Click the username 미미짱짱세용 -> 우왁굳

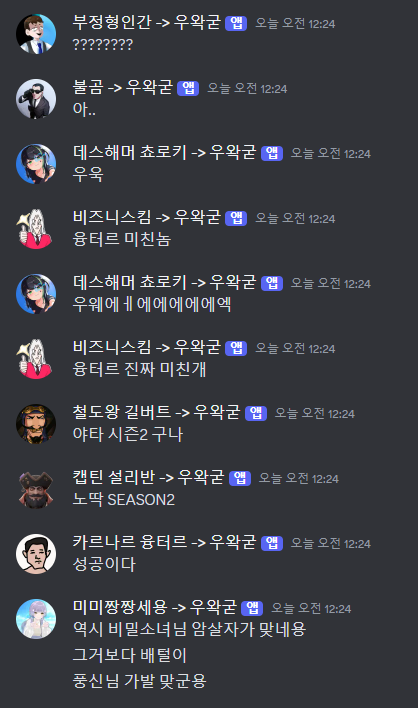click(154, 607)
